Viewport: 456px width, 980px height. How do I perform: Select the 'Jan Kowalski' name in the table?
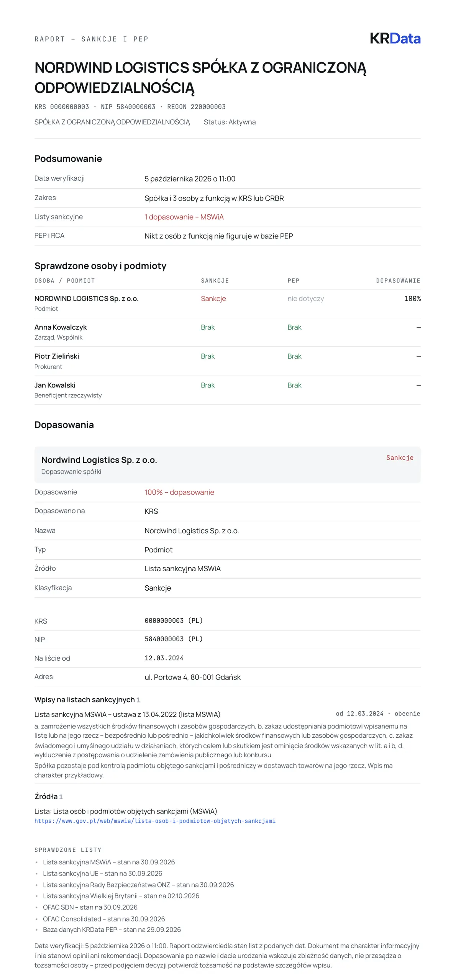tap(55, 385)
